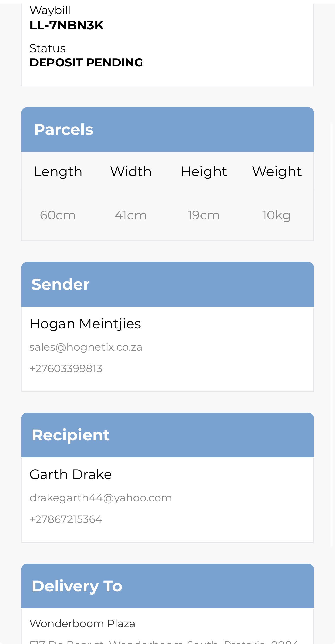Open the Recipient section header

(167, 435)
